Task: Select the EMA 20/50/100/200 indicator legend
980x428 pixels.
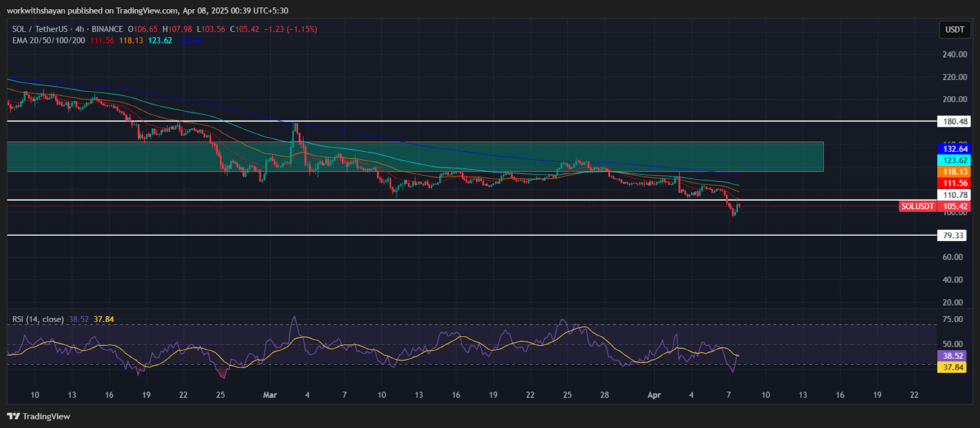Action: (48, 40)
